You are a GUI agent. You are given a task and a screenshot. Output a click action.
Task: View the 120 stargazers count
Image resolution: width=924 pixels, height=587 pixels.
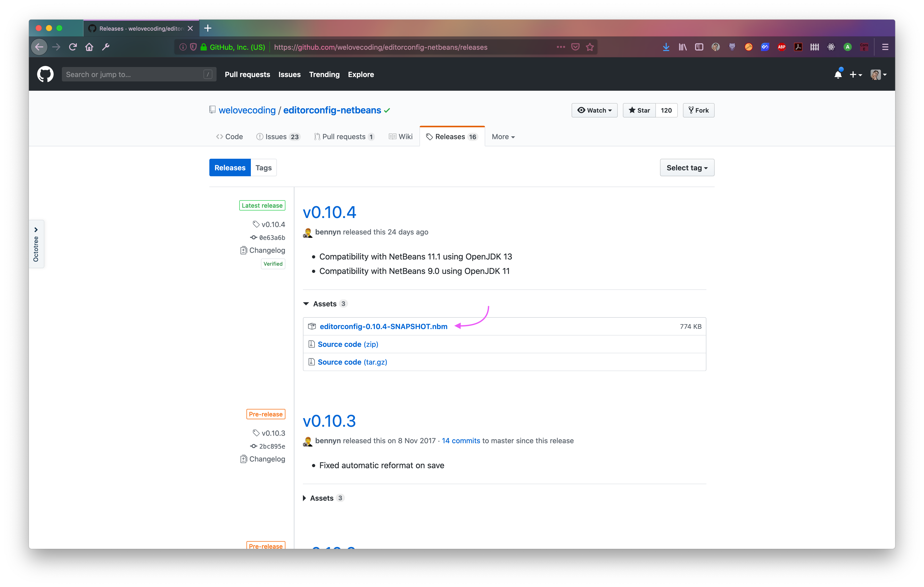[x=666, y=110]
